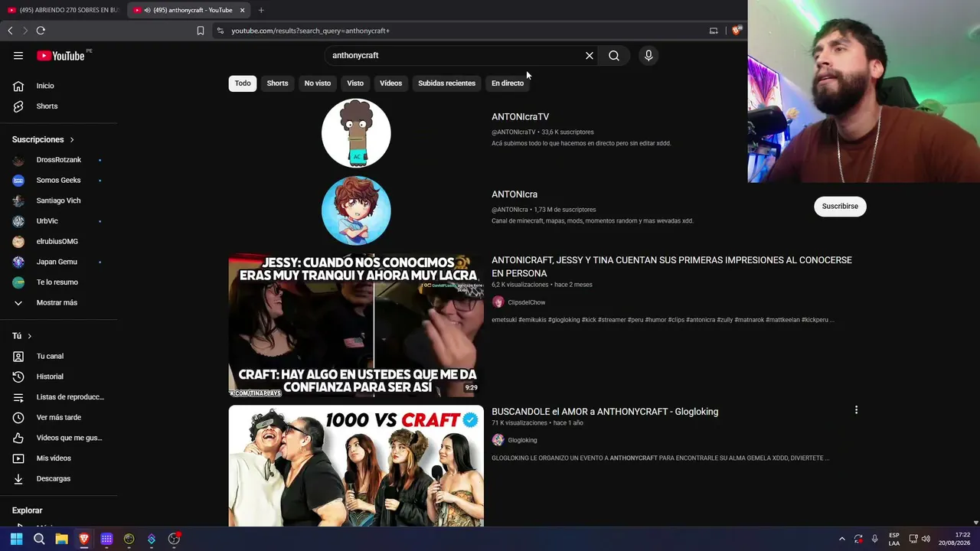Open File Explorer from the taskbar
This screenshot has width=980, height=551.
tap(61, 539)
